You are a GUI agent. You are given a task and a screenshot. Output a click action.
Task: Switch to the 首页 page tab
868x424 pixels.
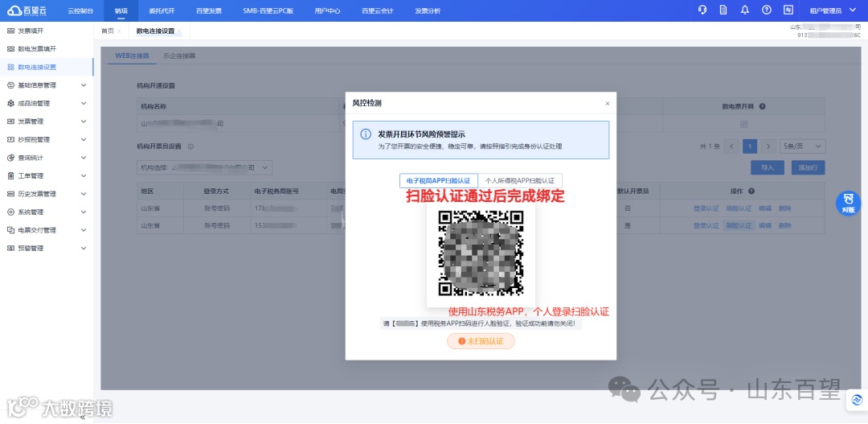(108, 31)
